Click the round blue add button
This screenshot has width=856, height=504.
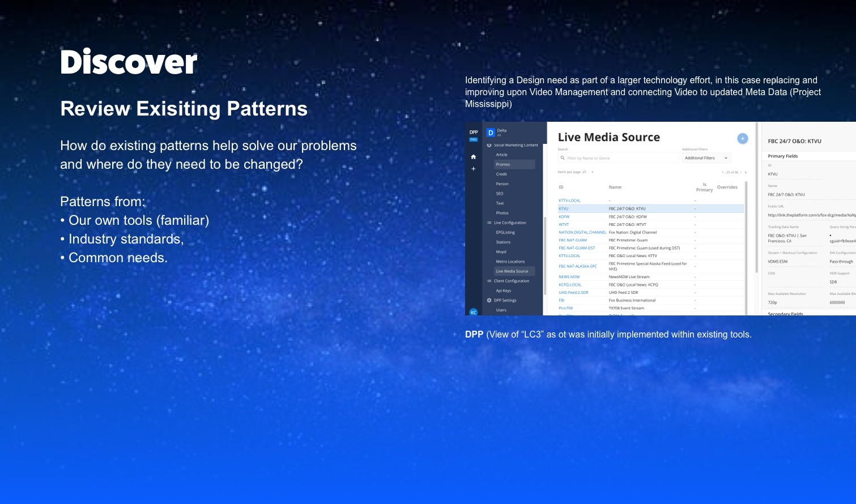pos(743,139)
